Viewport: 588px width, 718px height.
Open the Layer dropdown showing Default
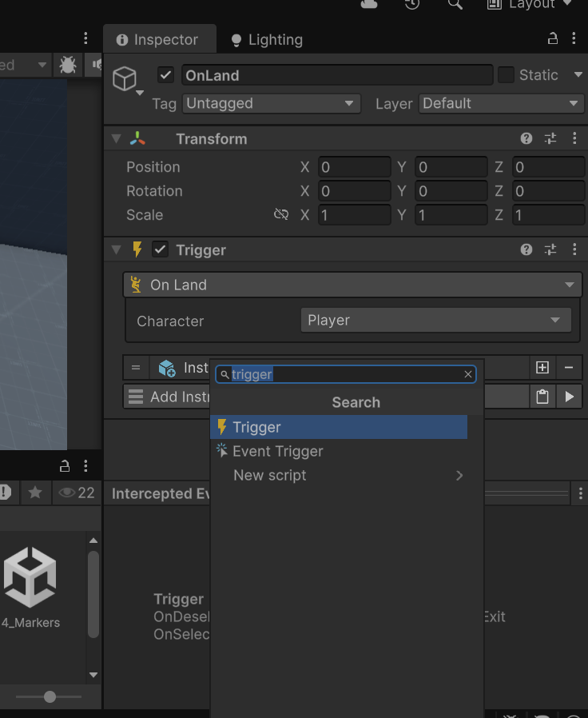[501, 103]
